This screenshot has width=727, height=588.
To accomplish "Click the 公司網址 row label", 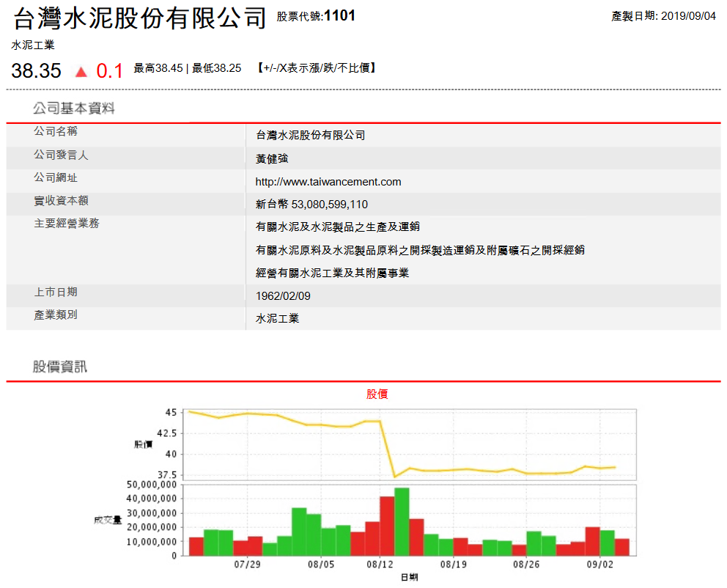I will [x=55, y=177].
